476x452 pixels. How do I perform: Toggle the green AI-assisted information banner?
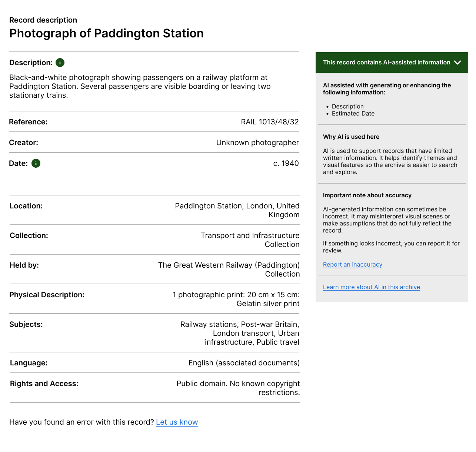392,63
